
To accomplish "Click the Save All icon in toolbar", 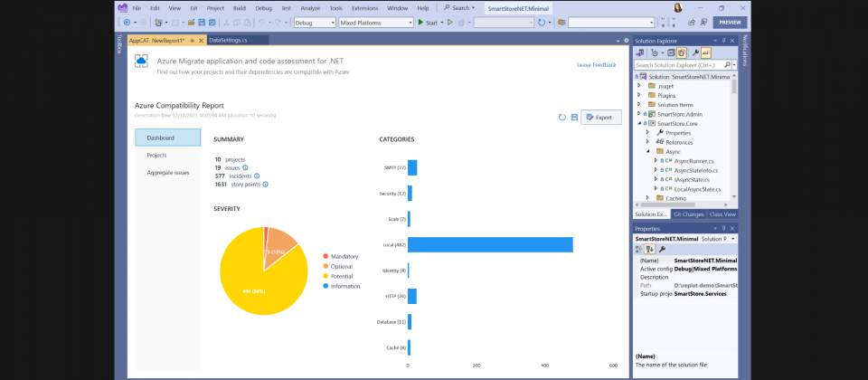I will coord(212,23).
